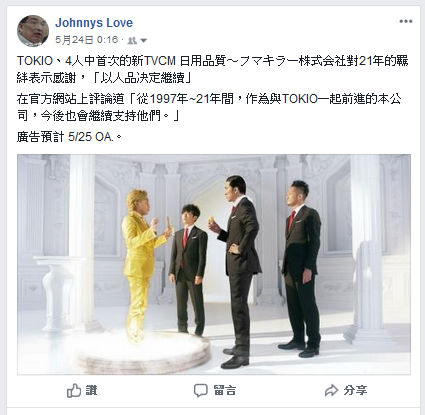425x415 pixels.
Task: Click the thumbs-up like icon
Action: coord(74,390)
